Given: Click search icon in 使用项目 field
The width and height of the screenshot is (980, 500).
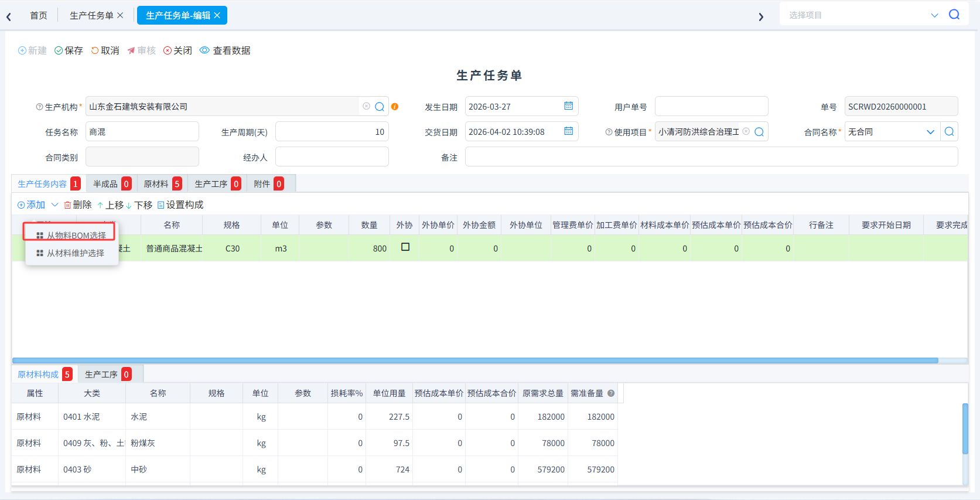Looking at the screenshot, I should tap(759, 132).
